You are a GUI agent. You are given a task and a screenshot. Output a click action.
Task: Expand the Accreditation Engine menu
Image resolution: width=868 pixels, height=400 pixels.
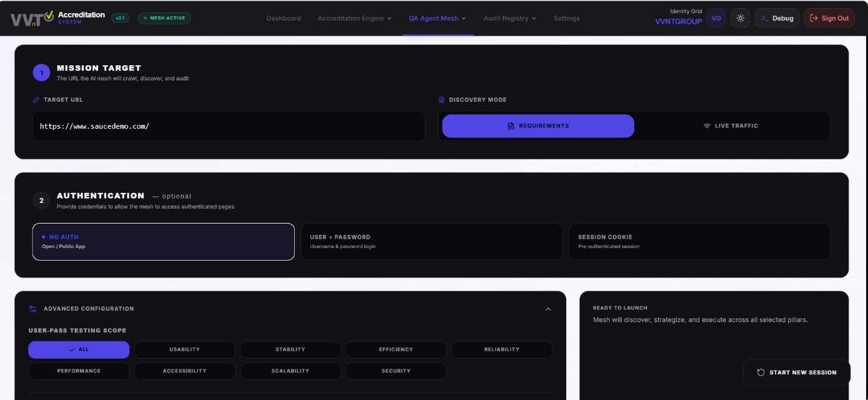click(x=354, y=18)
